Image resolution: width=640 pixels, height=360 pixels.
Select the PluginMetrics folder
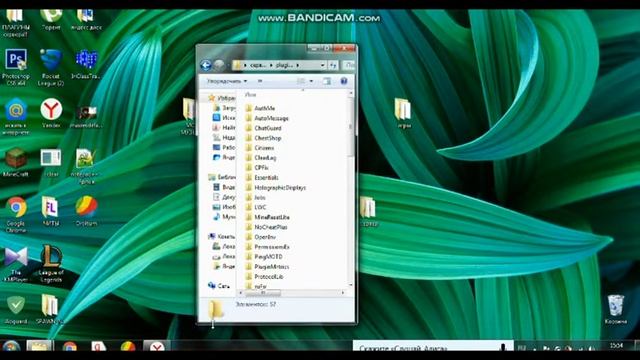[267, 267]
